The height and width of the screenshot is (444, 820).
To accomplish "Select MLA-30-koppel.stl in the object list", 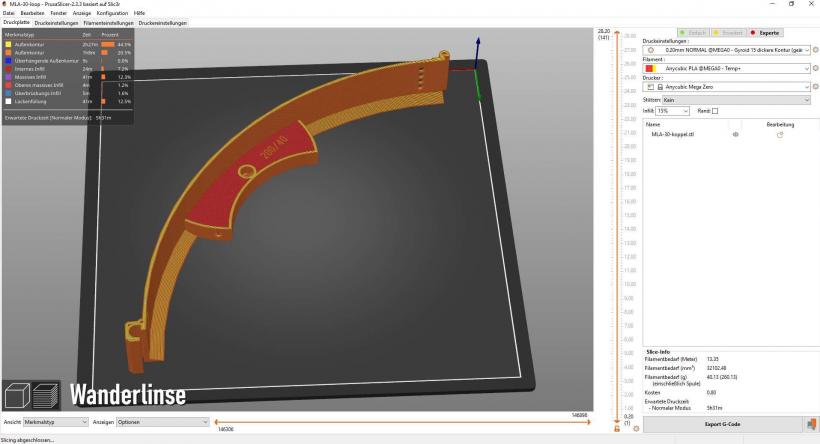I will [x=673, y=134].
